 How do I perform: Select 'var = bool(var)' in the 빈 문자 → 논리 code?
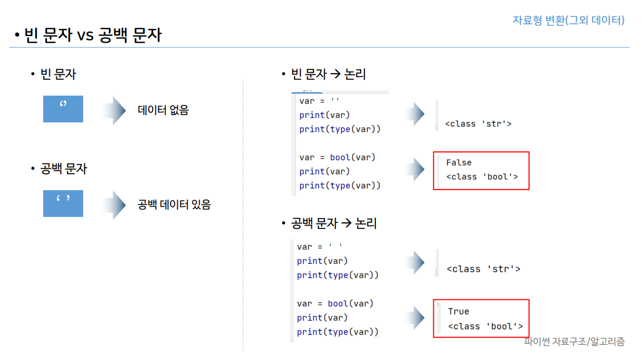pyautogui.click(x=337, y=157)
